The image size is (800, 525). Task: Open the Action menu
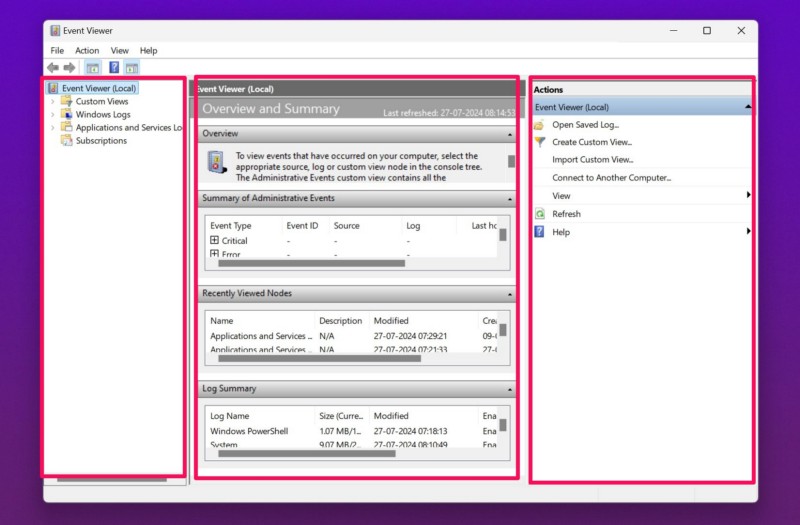point(87,50)
